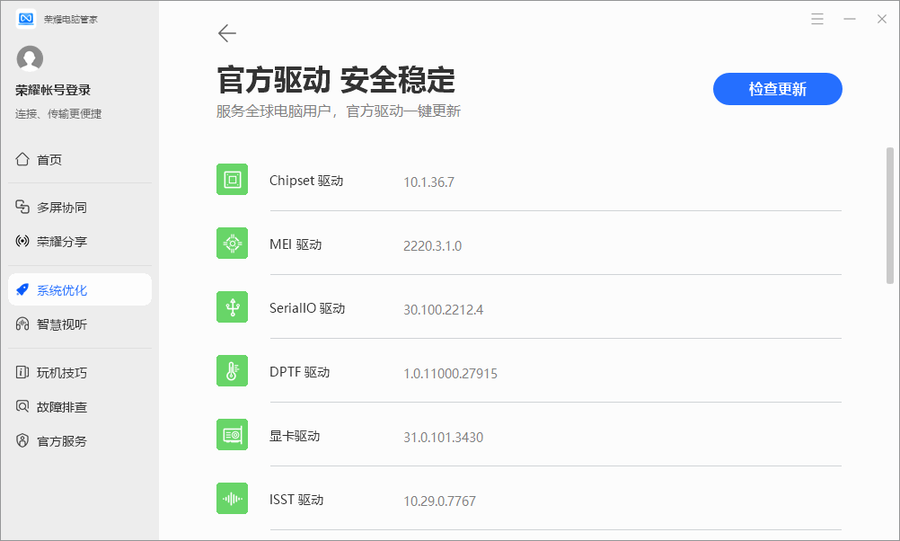Viewport: 900px width, 541px height.
Task: Click version number 31.0.101.3430
Action: pos(443,437)
